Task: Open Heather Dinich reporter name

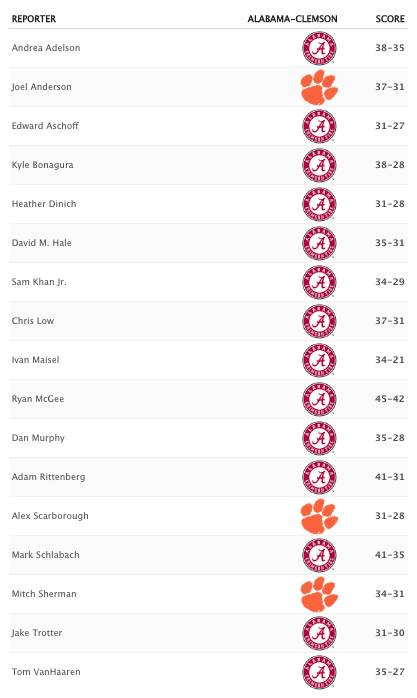Action: tap(44, 204)
